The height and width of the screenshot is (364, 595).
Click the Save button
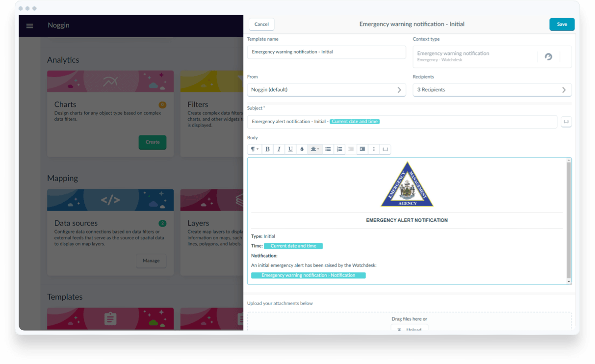coord(562,25)
